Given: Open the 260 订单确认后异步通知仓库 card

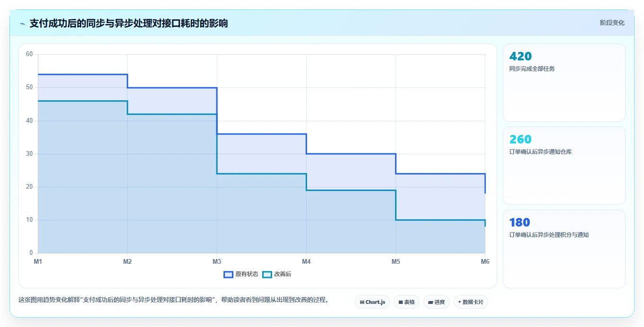Looking at the screenshot, I should 564,166.
